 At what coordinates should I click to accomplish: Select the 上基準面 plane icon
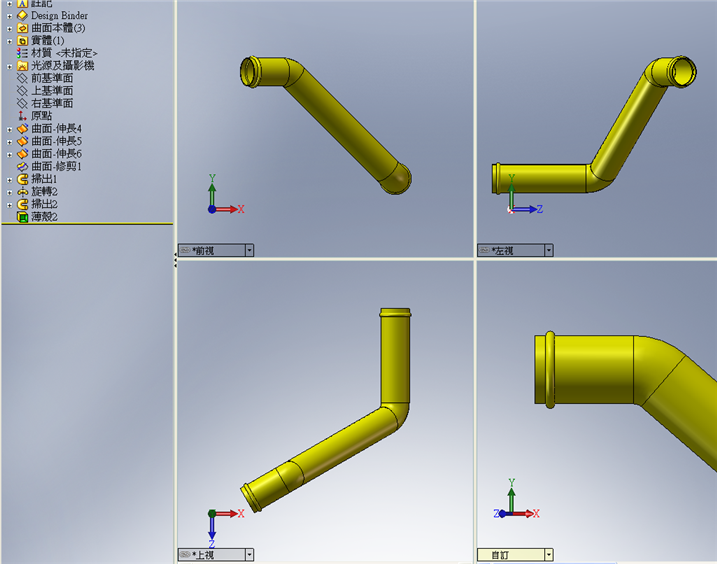[x=22, y=91]
